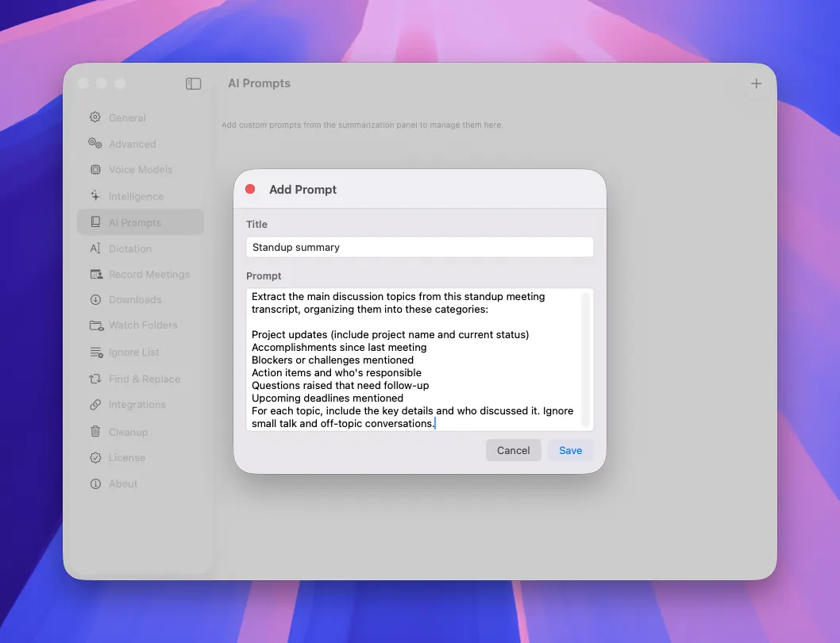Click the 'Blockers or challenges mentioned' line
Screen dimensions: 840x643
333,360
